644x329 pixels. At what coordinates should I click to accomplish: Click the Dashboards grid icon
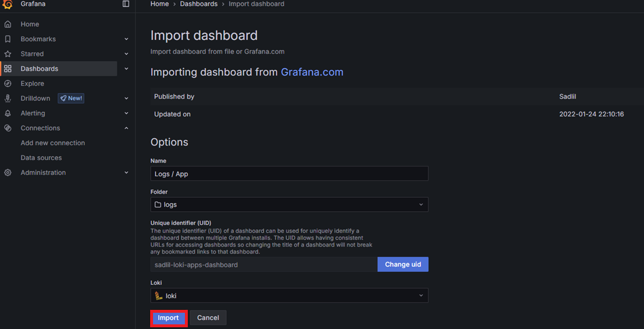8,68
